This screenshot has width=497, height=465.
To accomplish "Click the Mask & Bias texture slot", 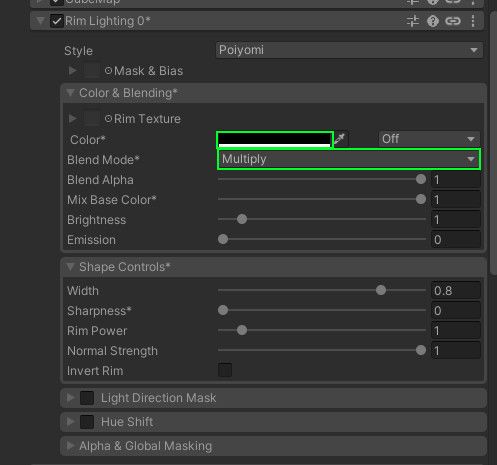I will (92, 70).
